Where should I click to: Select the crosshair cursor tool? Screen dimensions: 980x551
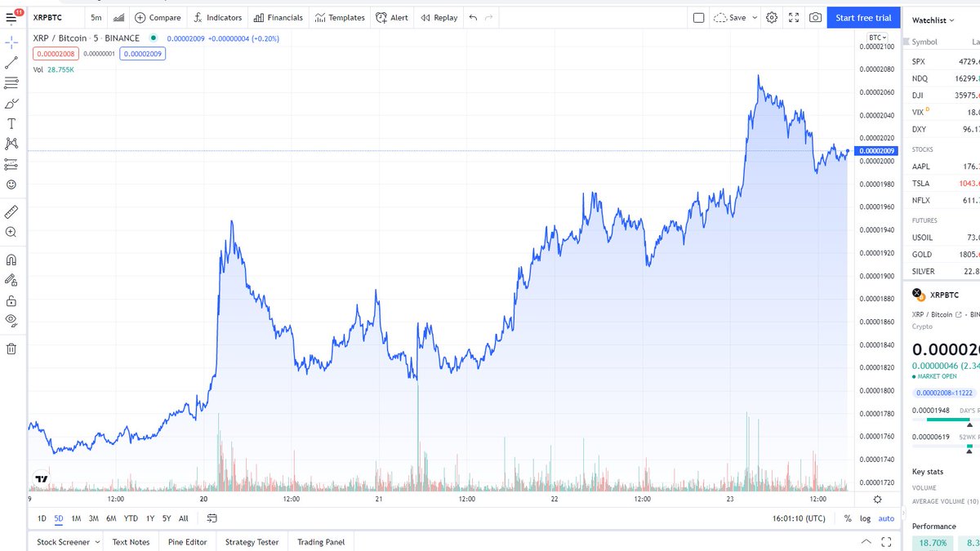point(11,41)
